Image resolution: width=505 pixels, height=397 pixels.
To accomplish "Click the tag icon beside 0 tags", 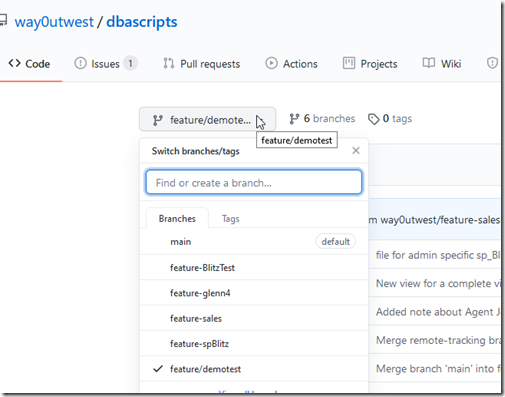I will coord(374,119).
